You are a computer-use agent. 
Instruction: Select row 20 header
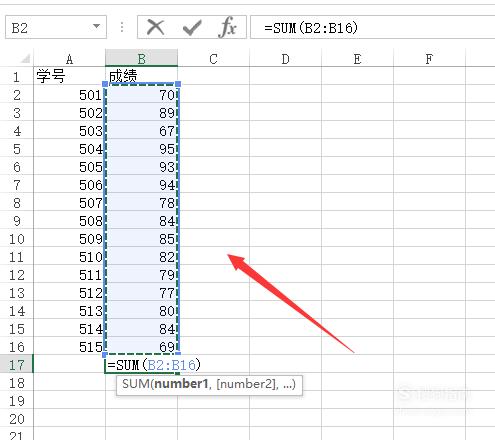[x=16, y=419]
